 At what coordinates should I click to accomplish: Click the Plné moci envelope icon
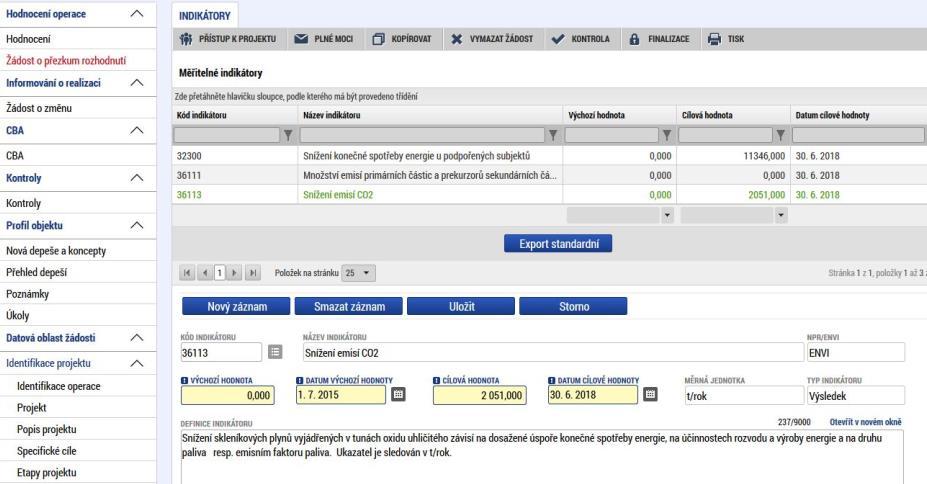(x=301, y=39)
